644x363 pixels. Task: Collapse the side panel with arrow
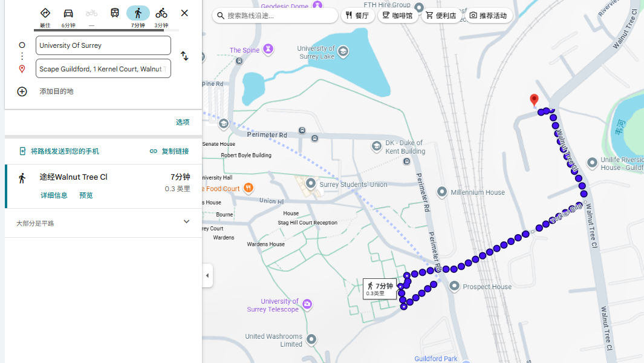click(x=207, y=275)
